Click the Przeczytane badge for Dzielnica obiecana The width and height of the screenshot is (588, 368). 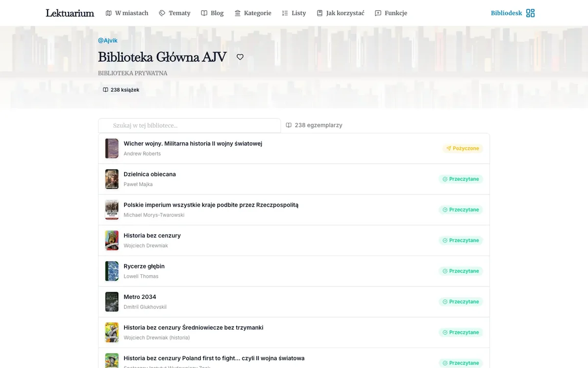pyautogui.click(x=461, y=179)
